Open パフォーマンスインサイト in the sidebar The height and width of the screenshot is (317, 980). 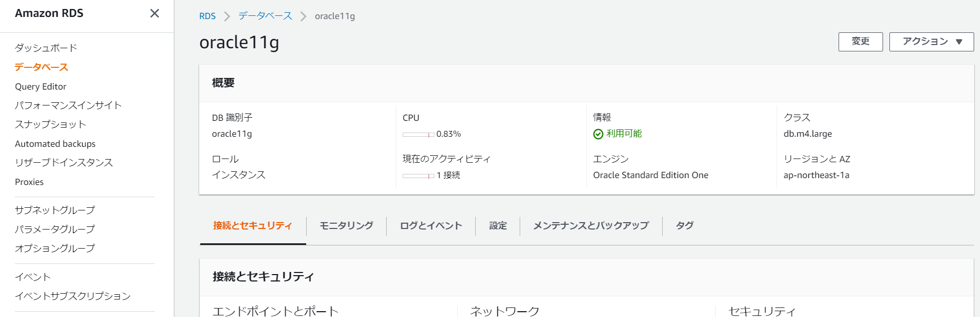tap(68, 105)
